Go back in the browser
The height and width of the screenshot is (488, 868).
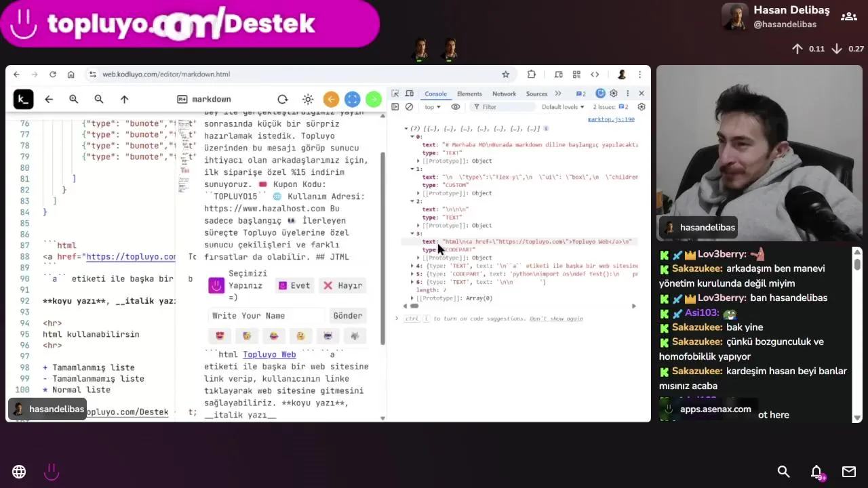[x=17, y=75]
